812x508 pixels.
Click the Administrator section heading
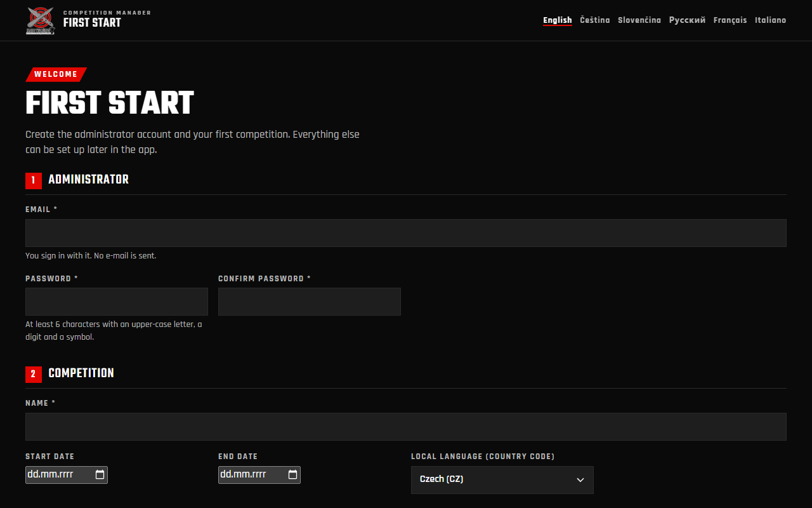(88, 180)
